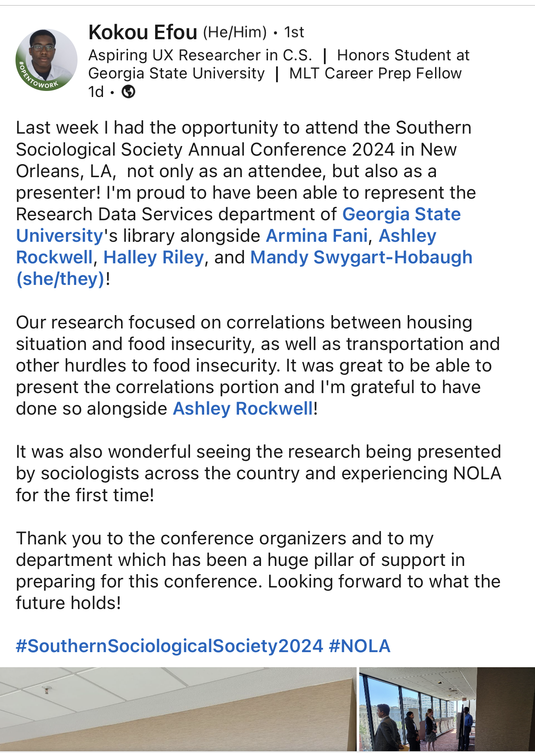
Task: Click the 'It was also wonderful' paragraph
Action: click(x=258, y=473)
